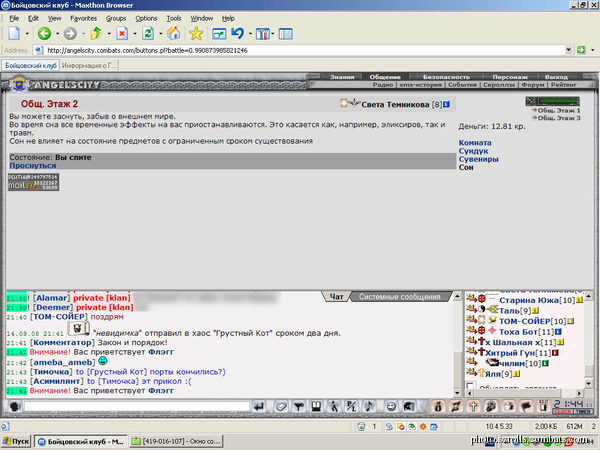Switch to Системные сообщения chat tab
600x450 pixels.
click(399, 297)
